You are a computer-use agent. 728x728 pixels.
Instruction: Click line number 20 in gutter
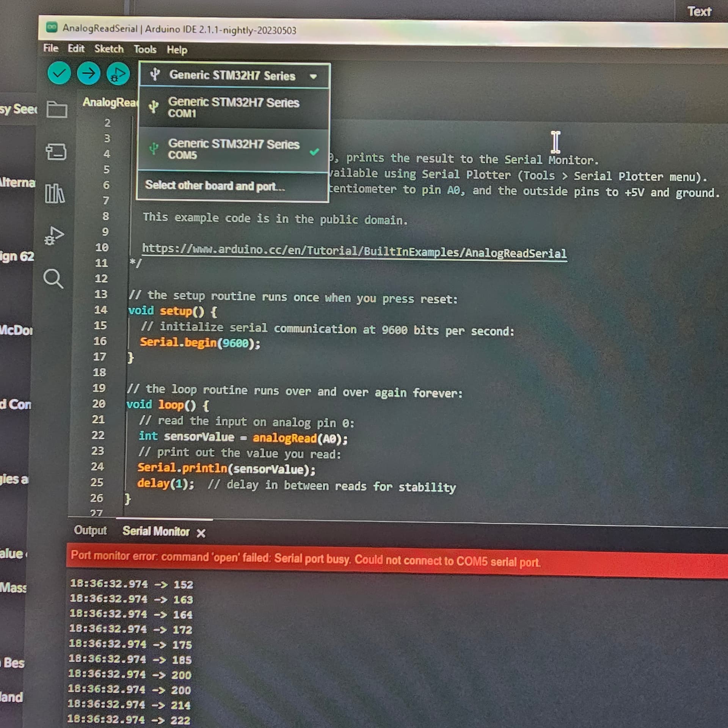(99, 404)
